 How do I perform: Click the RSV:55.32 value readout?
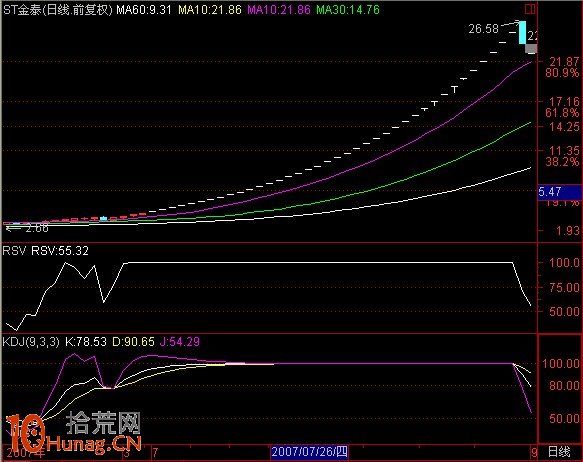click(x=60, y=251)
